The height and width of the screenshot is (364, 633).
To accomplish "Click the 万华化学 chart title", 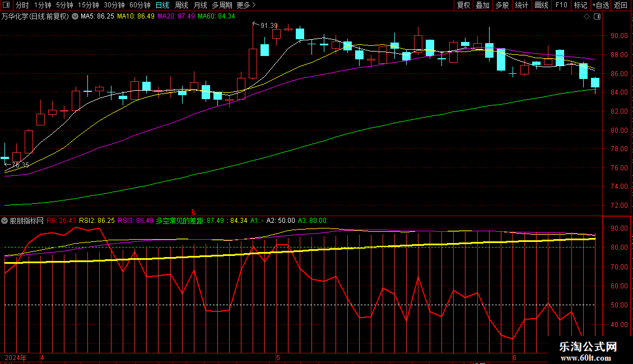I will (35, 17).
